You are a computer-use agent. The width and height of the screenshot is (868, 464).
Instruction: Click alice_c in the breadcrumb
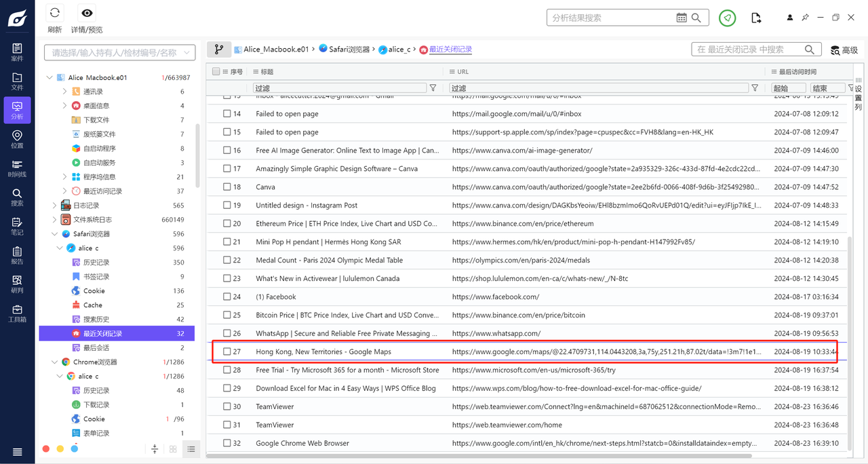(395, 50)
